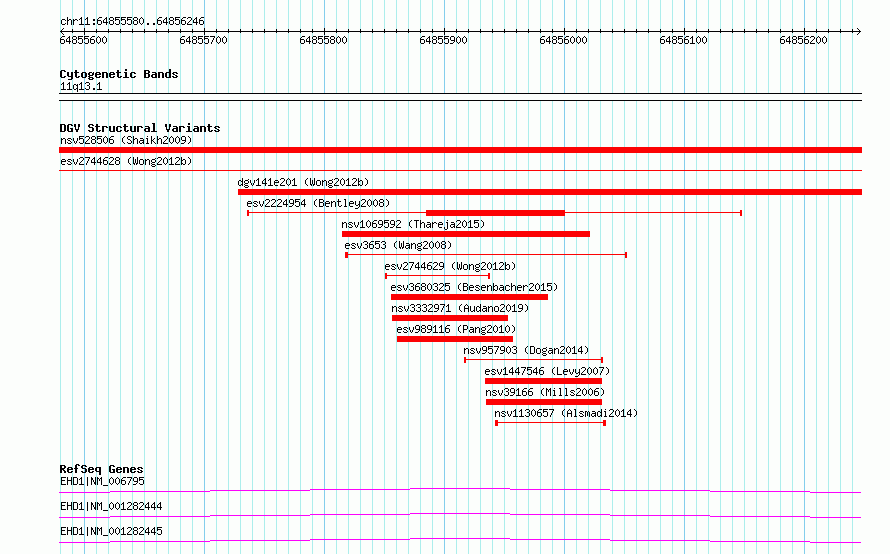Screen dimensions: 890x554
Task: Click the right arrow on the coordinate ruler
Action: click(x=858, y=31)
